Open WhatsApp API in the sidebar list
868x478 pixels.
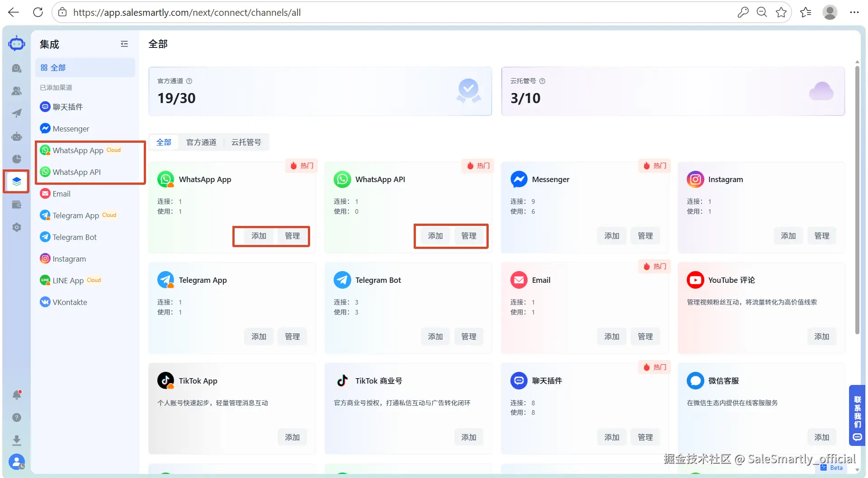coord(85,172)
